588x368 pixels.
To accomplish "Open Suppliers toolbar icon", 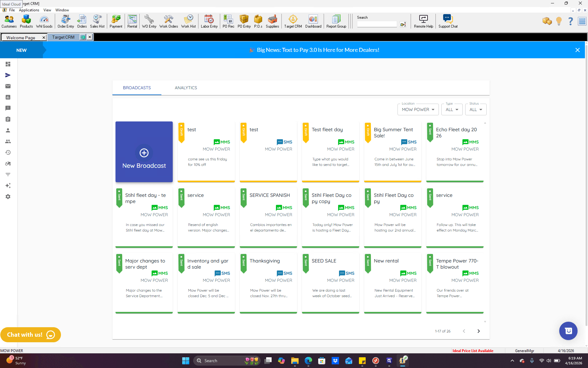I will [x=272, y=21].
